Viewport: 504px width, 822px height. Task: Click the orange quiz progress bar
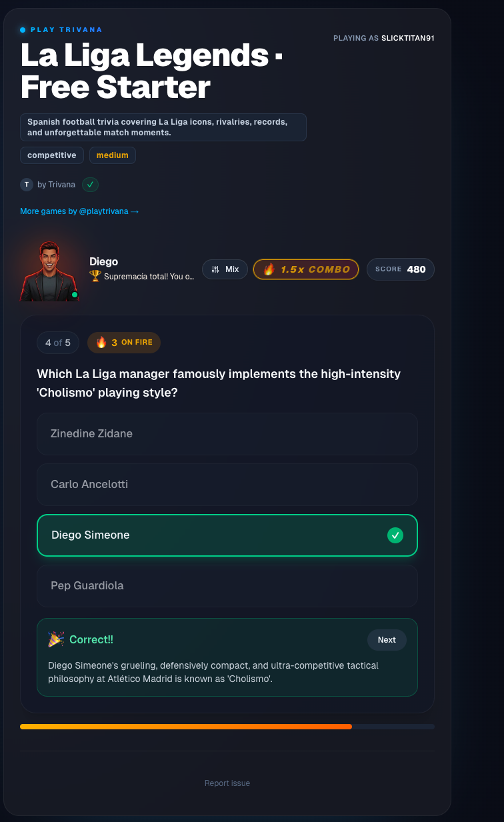pyautogui.click(x=187, y=726)
